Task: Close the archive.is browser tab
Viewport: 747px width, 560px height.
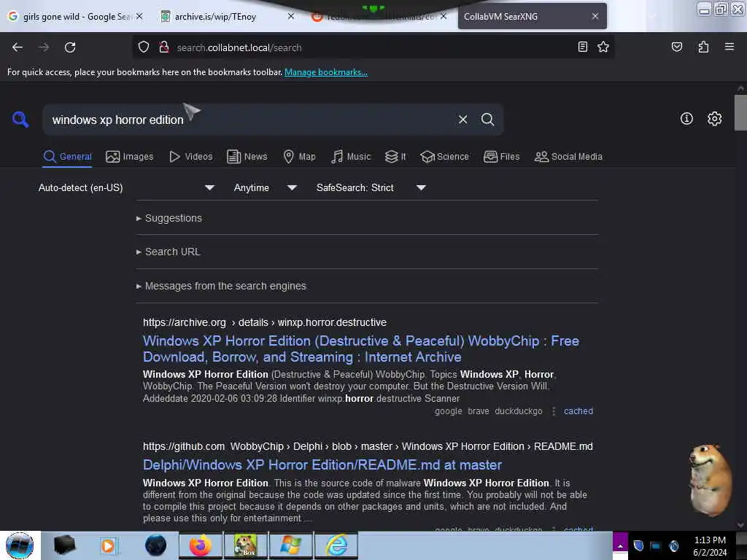Action: click(x=291, y=16)
